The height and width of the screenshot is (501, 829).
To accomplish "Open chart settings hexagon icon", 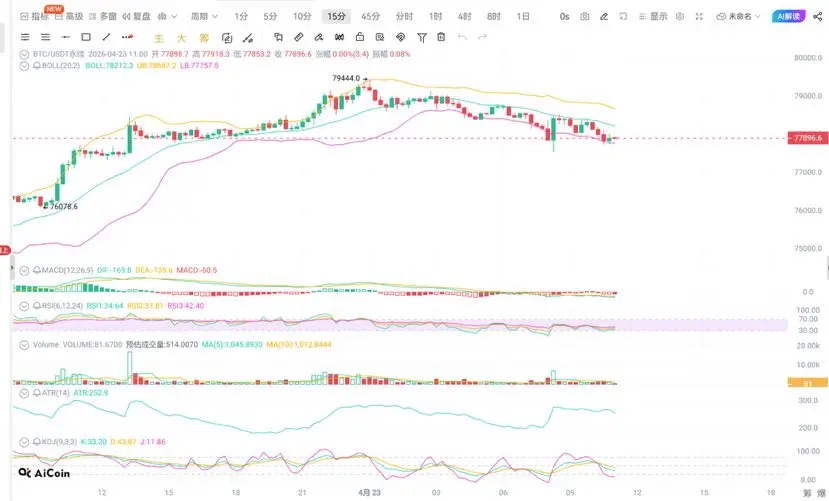I will 680,16.
